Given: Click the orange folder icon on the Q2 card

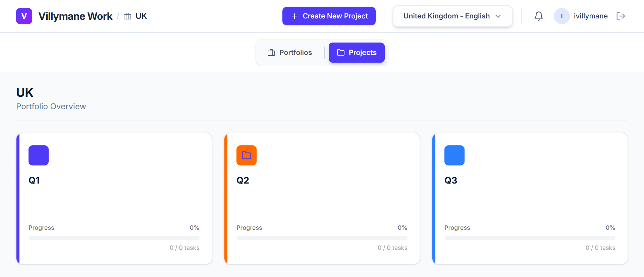Looking at the screenshot, I should click(247, 155).
